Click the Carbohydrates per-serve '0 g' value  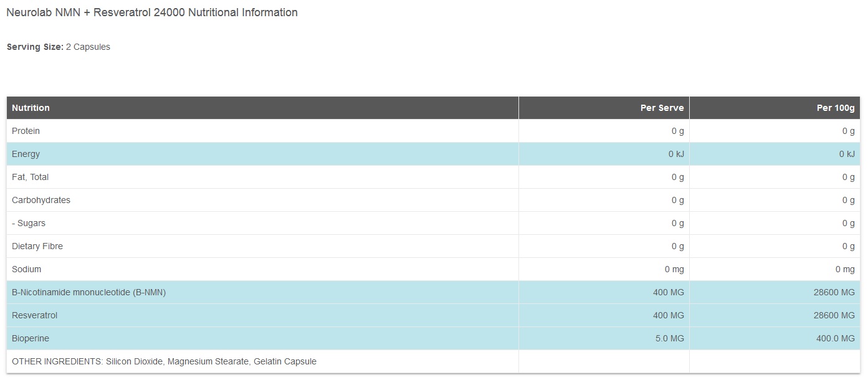point(677,200)
